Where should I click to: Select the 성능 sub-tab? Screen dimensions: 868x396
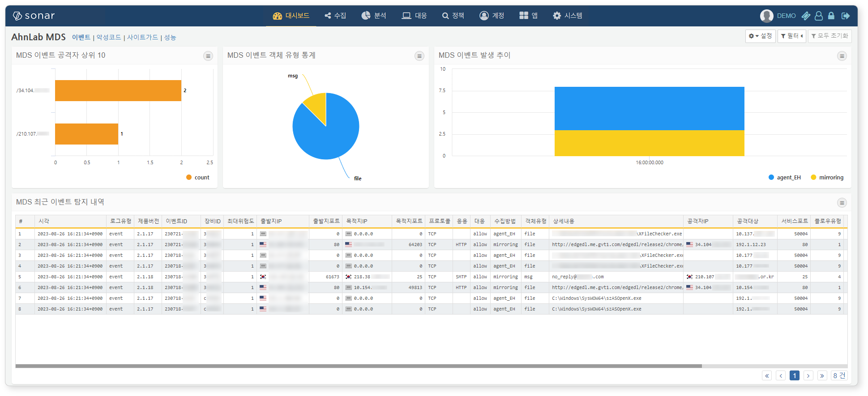click(x=170, y=37)
